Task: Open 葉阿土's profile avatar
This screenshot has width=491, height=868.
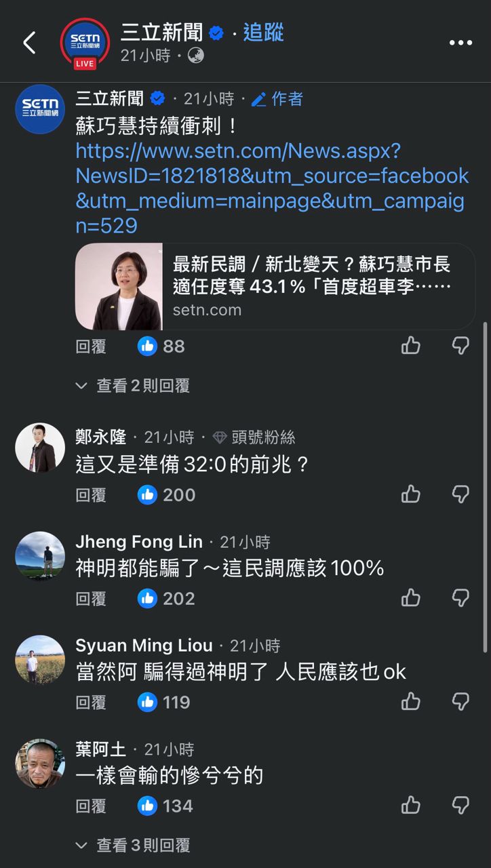Action: click(40, 763)
